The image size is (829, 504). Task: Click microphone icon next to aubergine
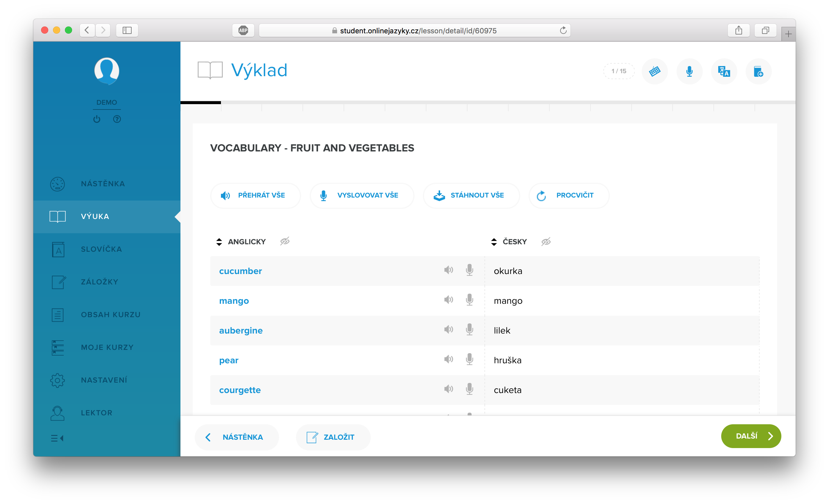click(x=469, y=329)
